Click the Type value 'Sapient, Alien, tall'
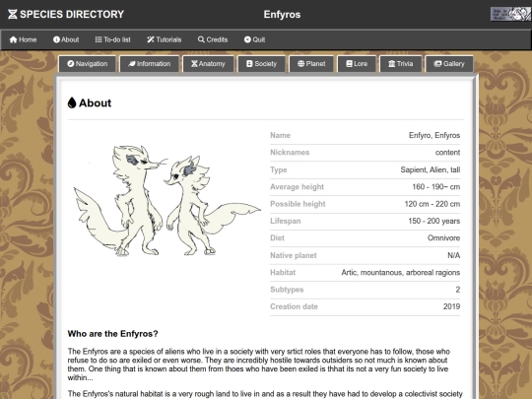This screenshot has width=532, height=399. coord(431,169)
